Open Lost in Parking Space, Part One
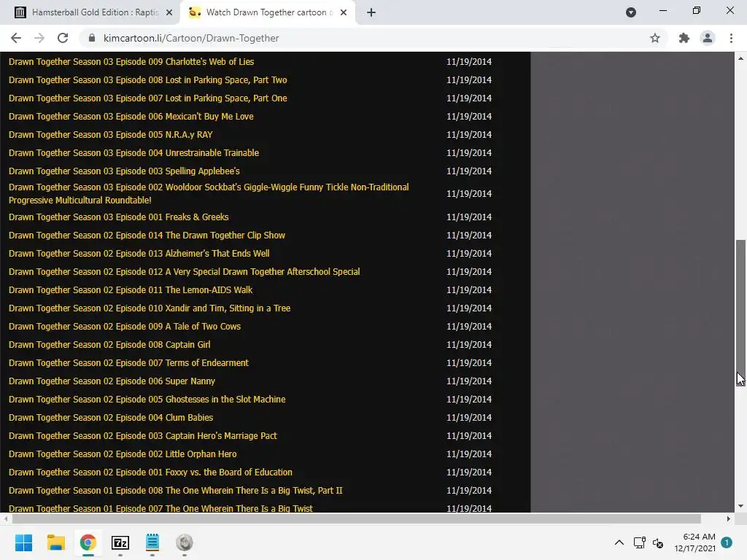 click(x=147, y=98)
